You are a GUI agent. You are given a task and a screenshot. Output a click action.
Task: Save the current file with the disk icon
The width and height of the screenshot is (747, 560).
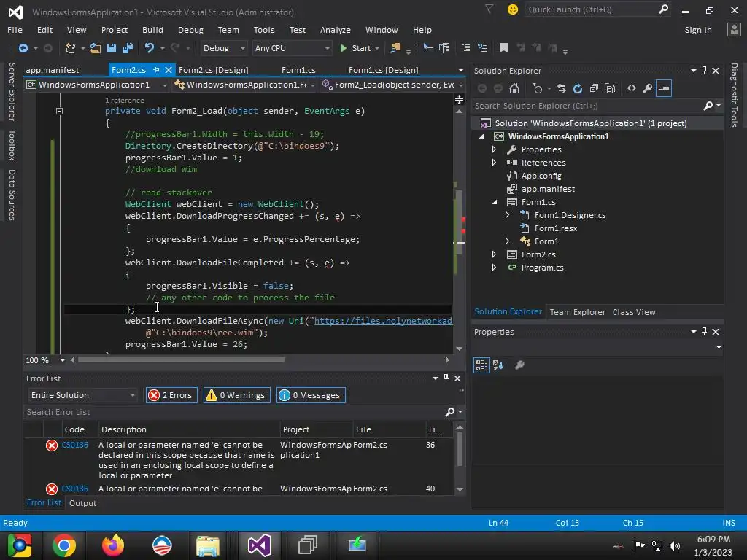(112, 48)
